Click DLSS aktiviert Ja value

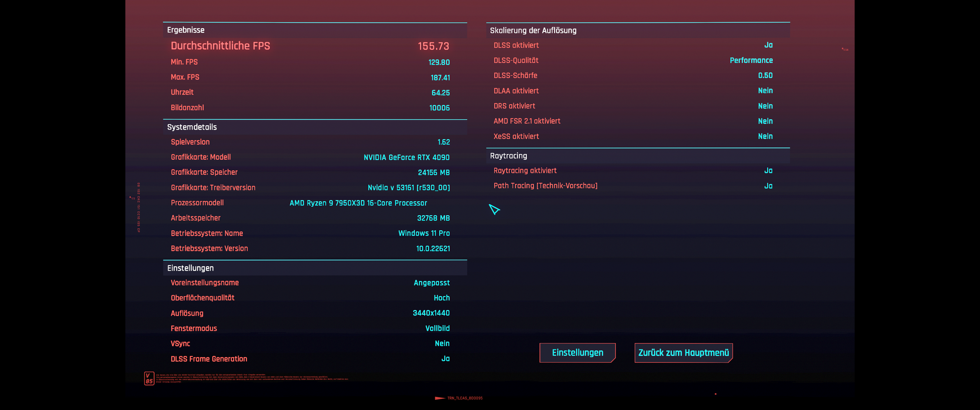768,45
